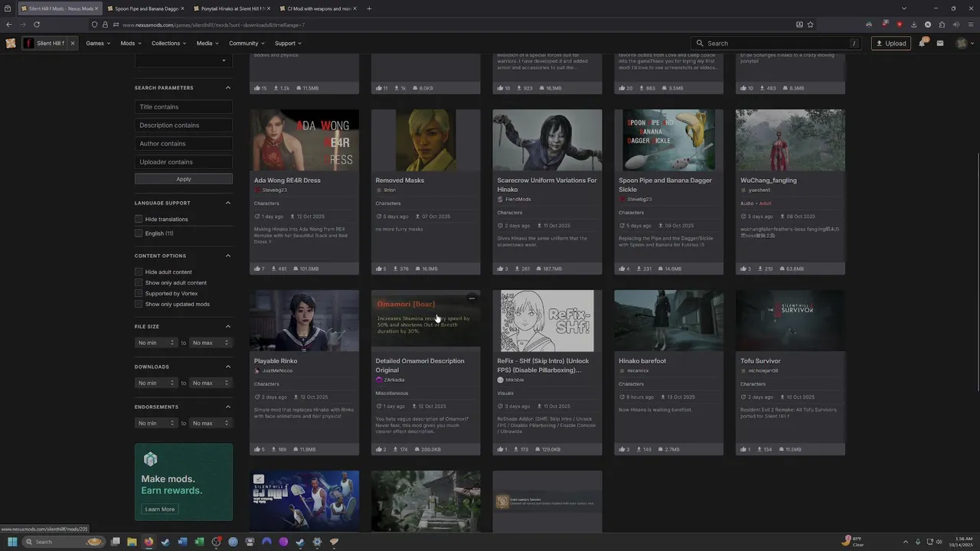Check Supported by Vortex option
Viewport: 980px width, 551px height.
(x=139, y=293)
